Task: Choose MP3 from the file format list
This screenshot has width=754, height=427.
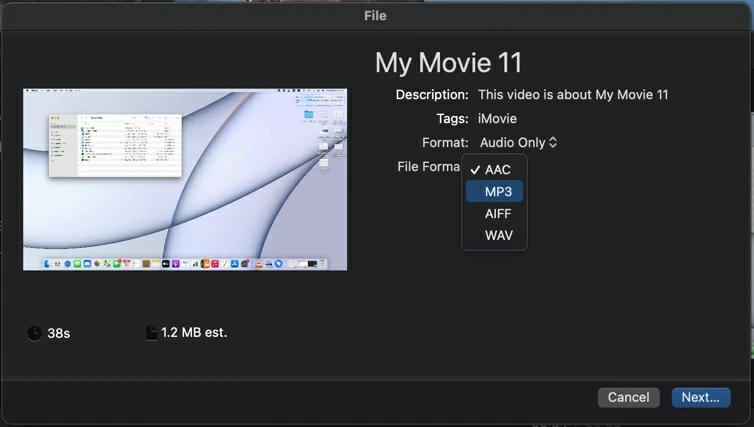Action: tap(498, 191)
